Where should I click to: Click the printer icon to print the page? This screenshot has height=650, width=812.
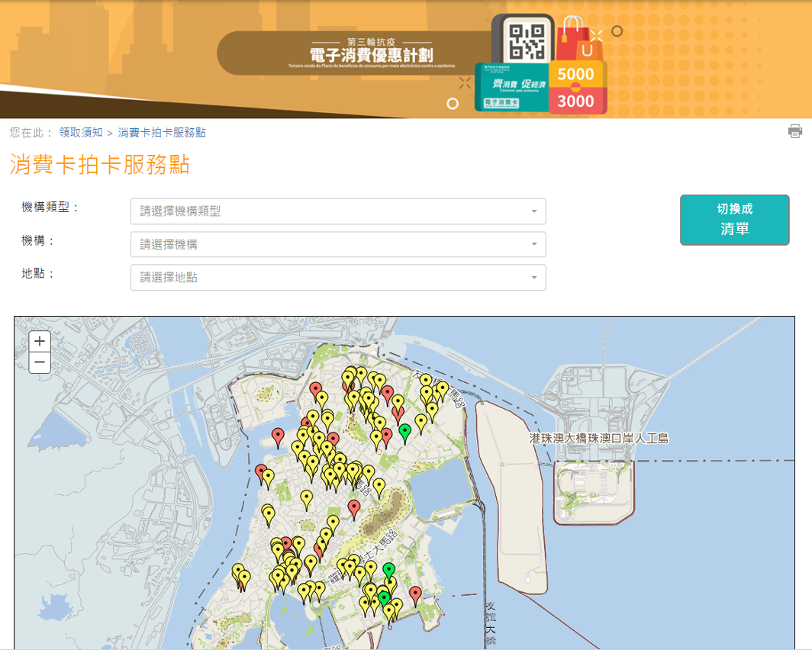point(795,131)
